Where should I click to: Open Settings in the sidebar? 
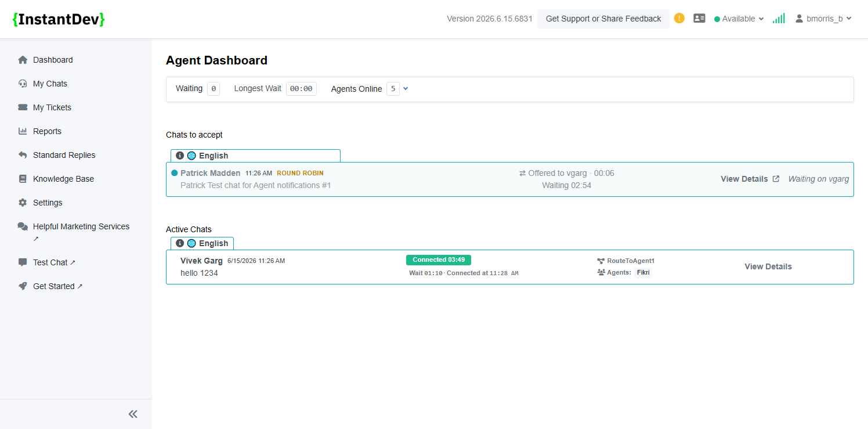tap(48, 203)
